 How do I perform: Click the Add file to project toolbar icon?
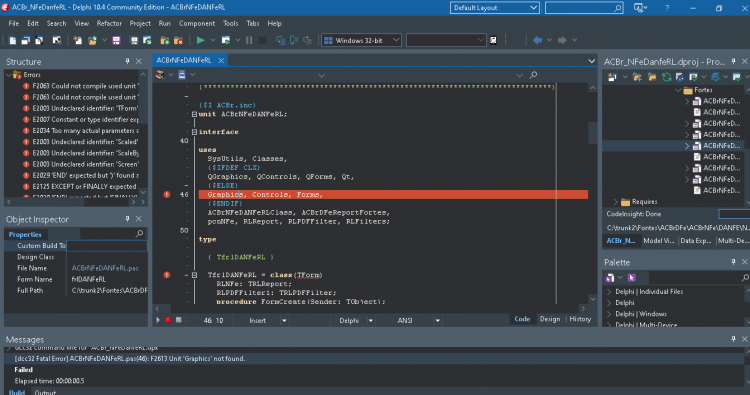tap(165, 41)
